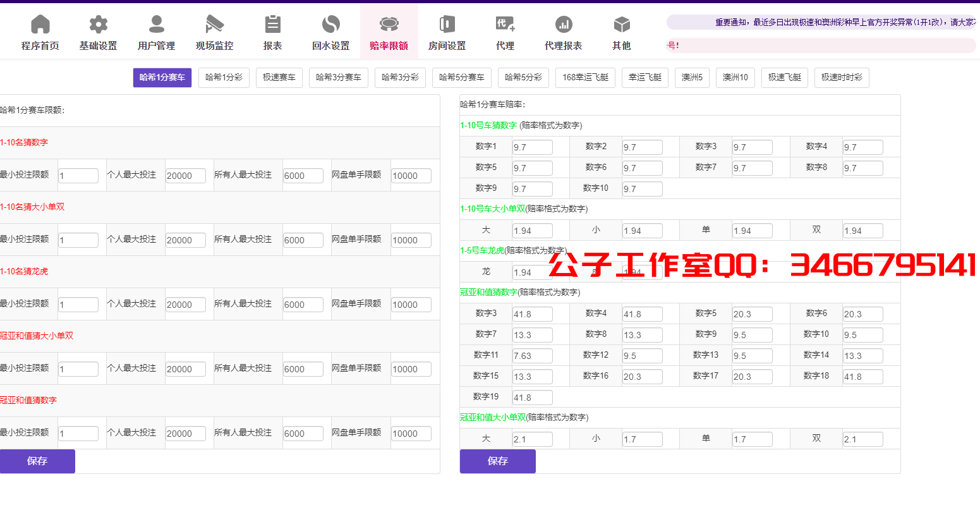Edit 冠亚和值 双 odds field

point(863,439)
